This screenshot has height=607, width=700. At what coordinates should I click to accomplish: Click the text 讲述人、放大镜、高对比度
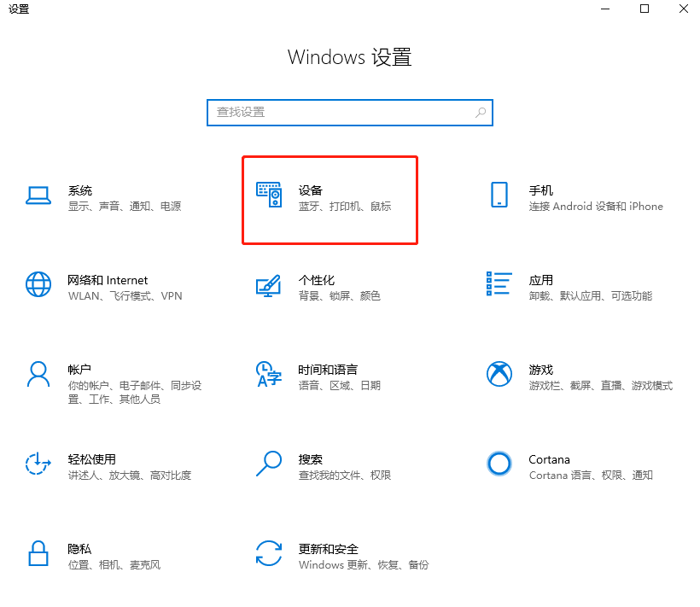coord(130,476)
